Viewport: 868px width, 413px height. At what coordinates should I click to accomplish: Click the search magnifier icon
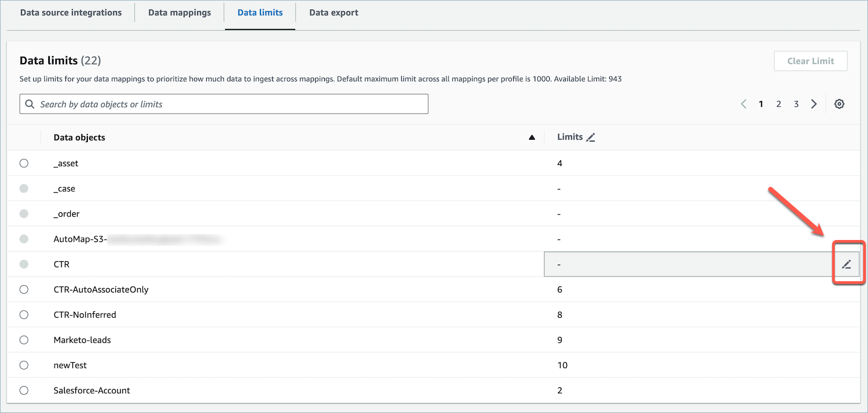click(x=30, y=104)
